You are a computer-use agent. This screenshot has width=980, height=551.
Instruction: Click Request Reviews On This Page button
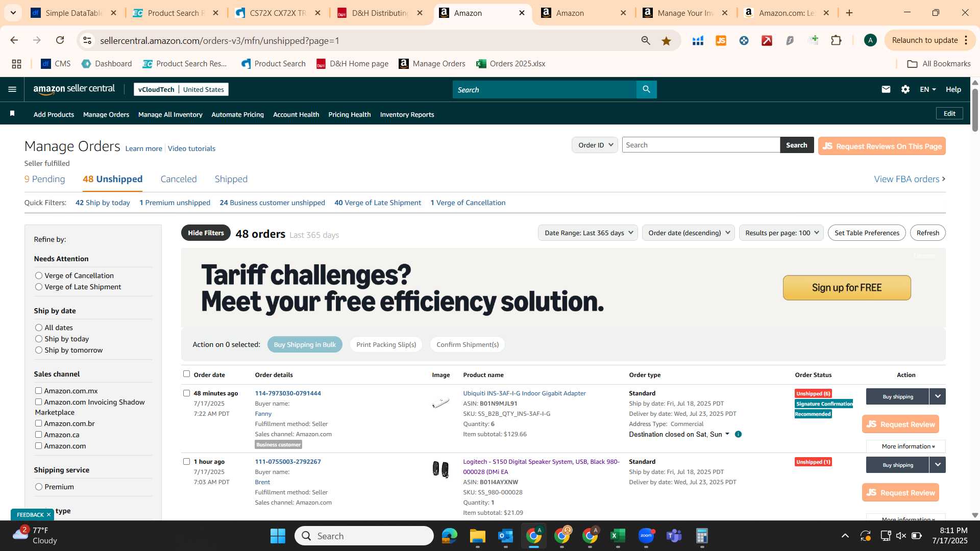click(881, 146)
